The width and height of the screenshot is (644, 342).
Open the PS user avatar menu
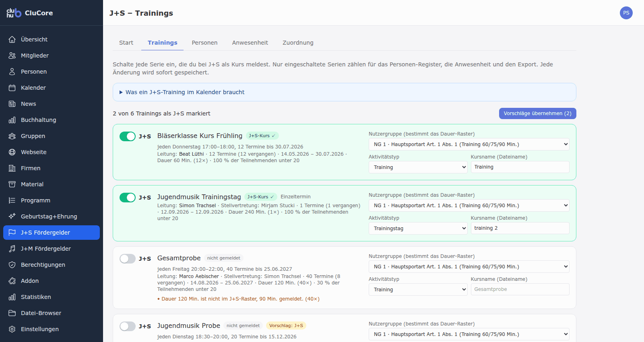pyautogui.click(x=626, y=13)
